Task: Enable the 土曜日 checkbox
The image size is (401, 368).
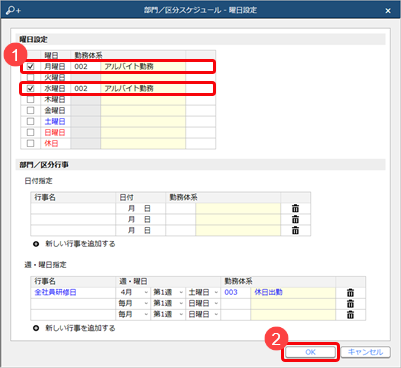Action: (x=30, y=121)
